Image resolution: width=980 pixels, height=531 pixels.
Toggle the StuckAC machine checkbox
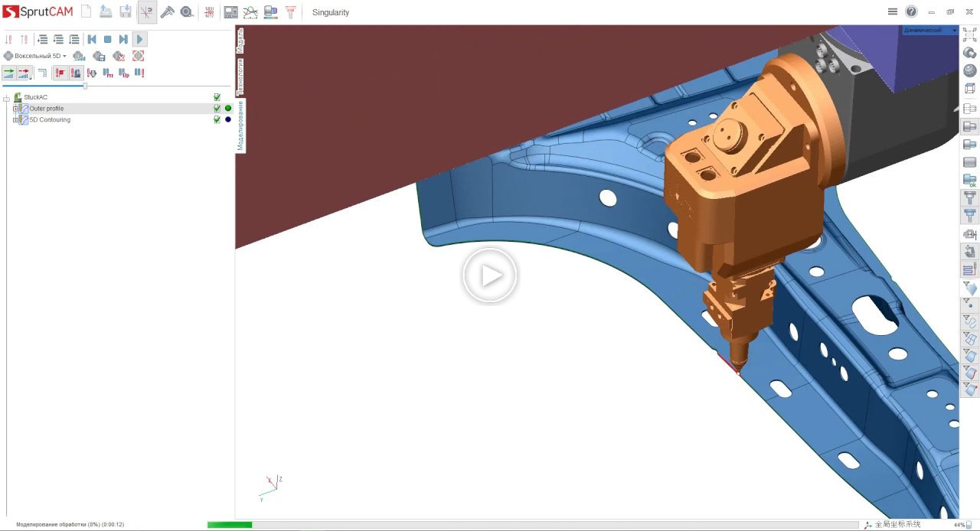pos(217,97)
